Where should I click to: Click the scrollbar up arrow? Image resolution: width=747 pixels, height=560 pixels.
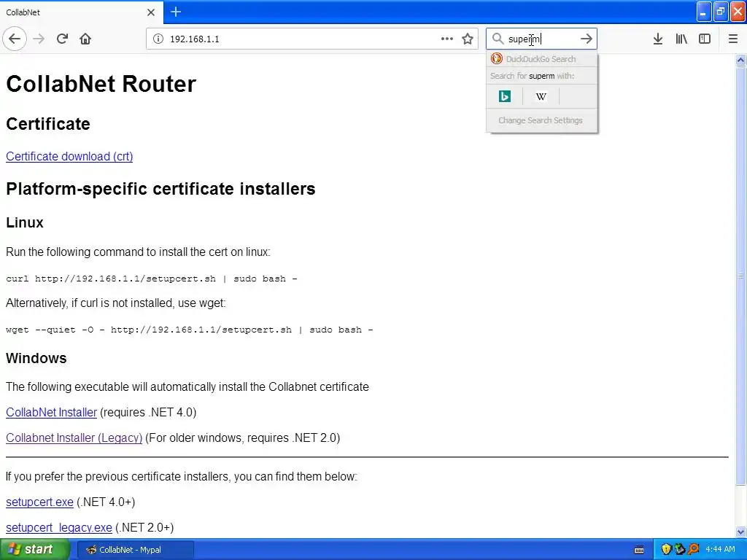click(x=741, y=60)
